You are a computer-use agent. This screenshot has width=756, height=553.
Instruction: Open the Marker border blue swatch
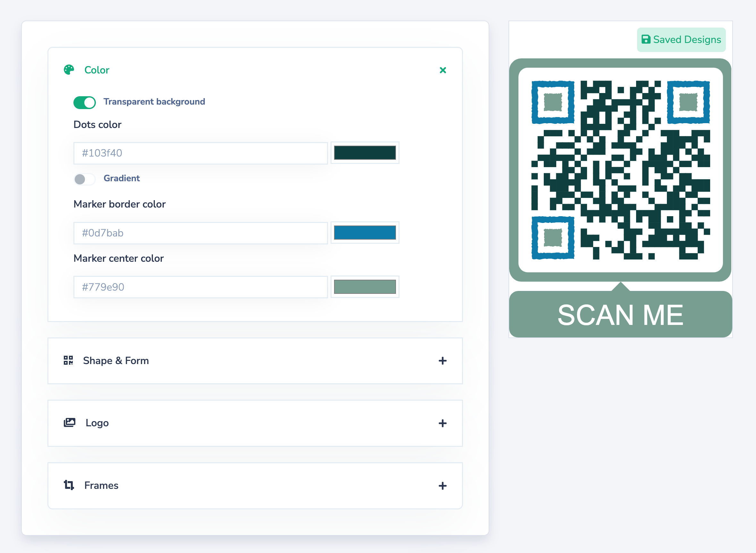(x=365, y=233)
